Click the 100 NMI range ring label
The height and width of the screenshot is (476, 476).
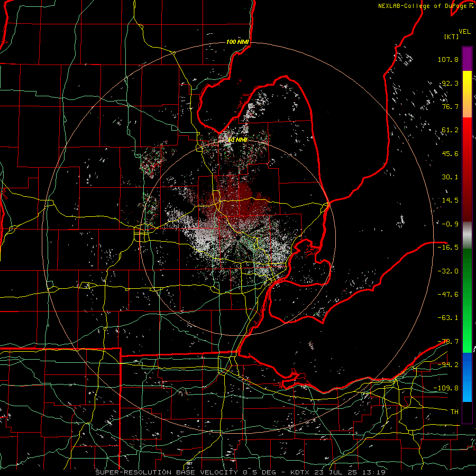tap(237, 42)
